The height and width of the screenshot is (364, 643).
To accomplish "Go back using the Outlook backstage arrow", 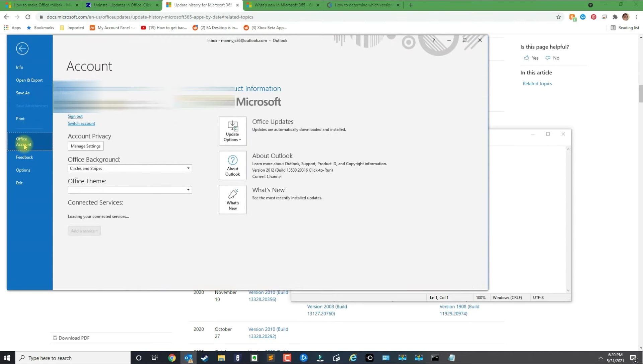I will tap(22, 49).
